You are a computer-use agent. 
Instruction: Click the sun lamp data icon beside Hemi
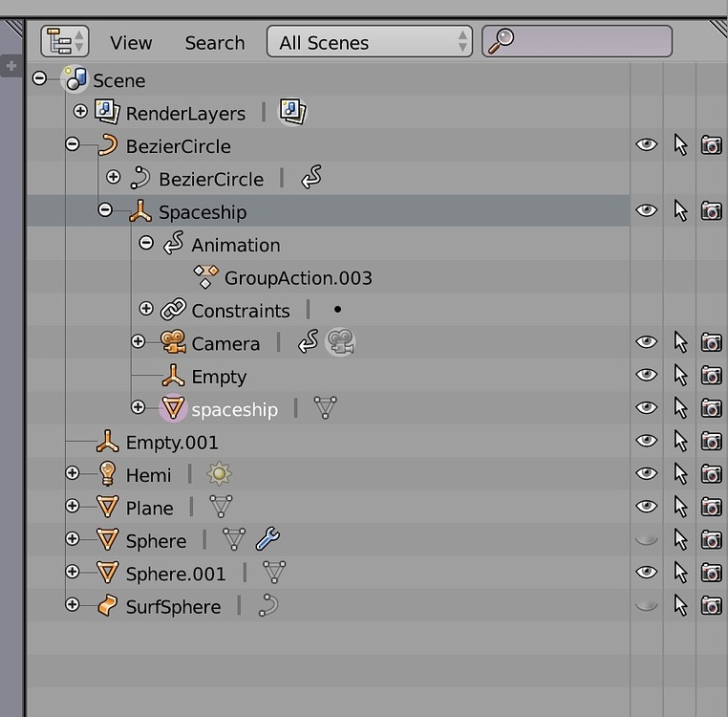219,474
